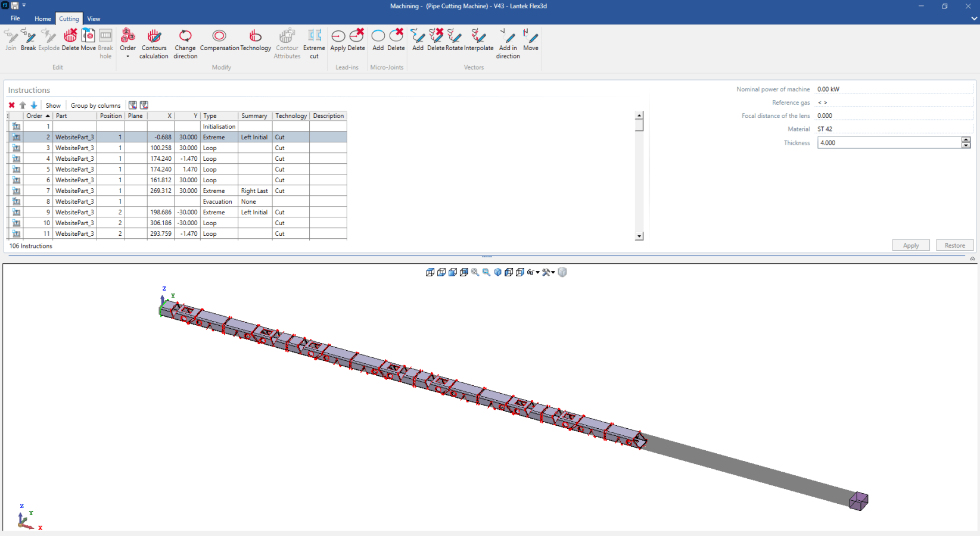Screen dimensions: 980x536
Task: Click the Change direction icon
Action: point(185,43)
